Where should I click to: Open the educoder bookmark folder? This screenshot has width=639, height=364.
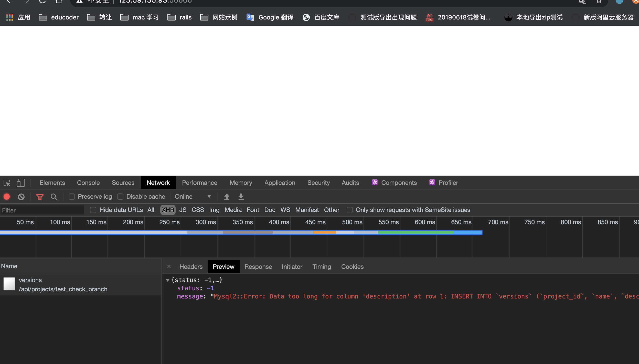(59, 17)
